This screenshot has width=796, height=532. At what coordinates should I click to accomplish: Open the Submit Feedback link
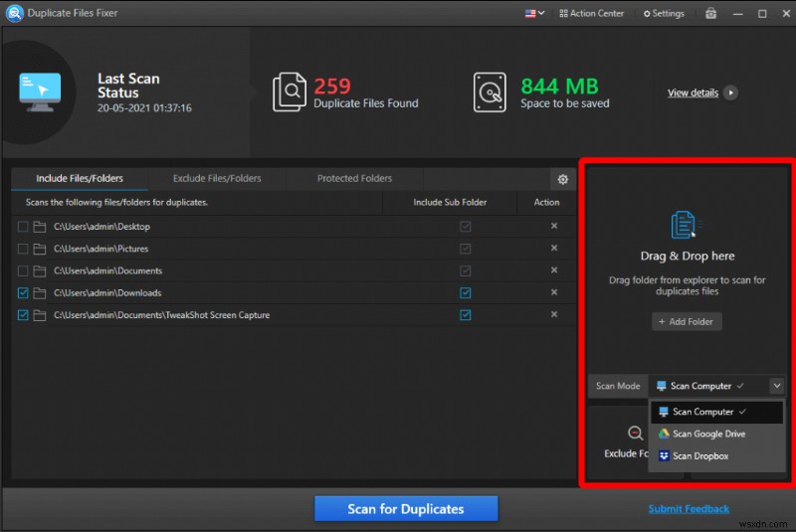pos(689,509)
